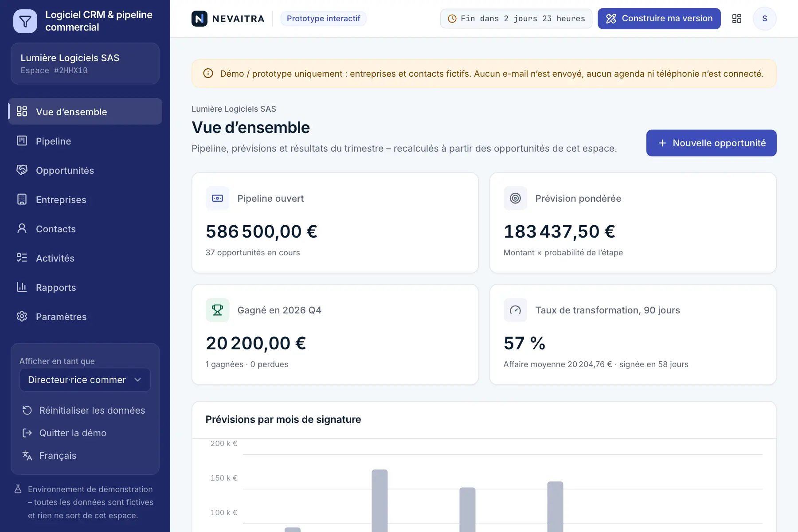Click the Prototype interactif badge

coord(323,19)
